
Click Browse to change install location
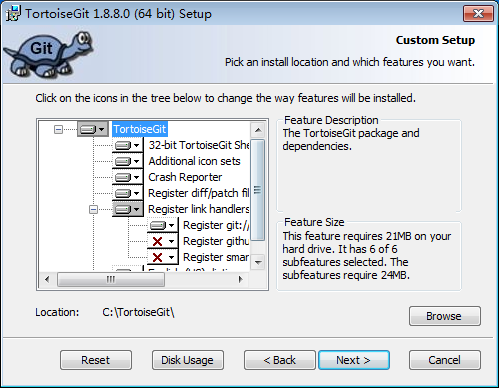click(x=445, y=316)
